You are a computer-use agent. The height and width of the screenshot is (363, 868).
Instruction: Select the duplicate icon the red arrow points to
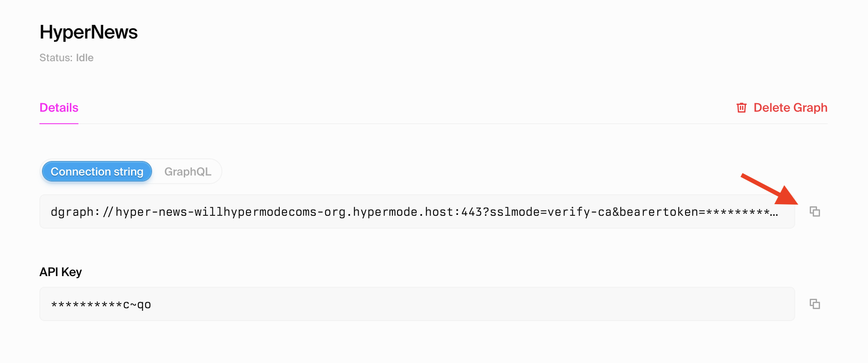pyautogui.click(x=815, y=211)
